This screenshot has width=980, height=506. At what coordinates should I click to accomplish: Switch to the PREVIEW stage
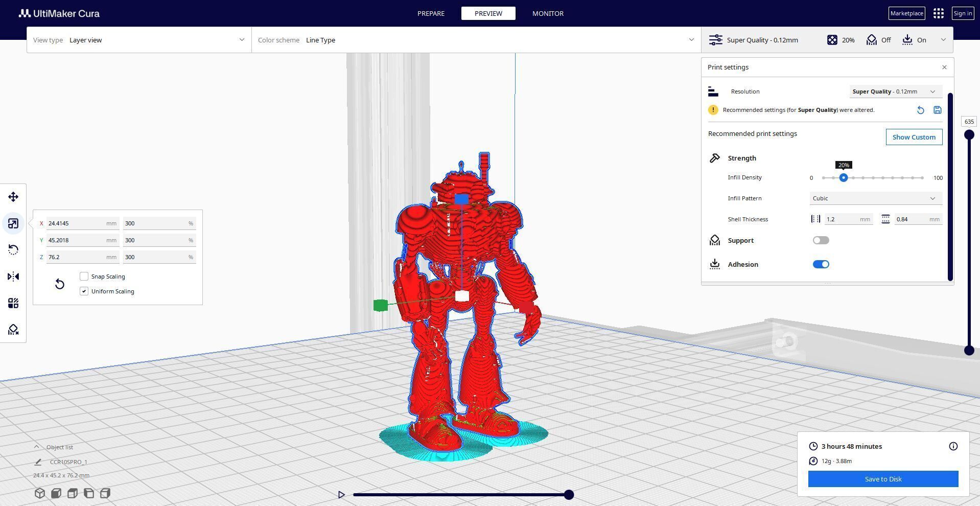pyautogui.click(x=488, y=13)
